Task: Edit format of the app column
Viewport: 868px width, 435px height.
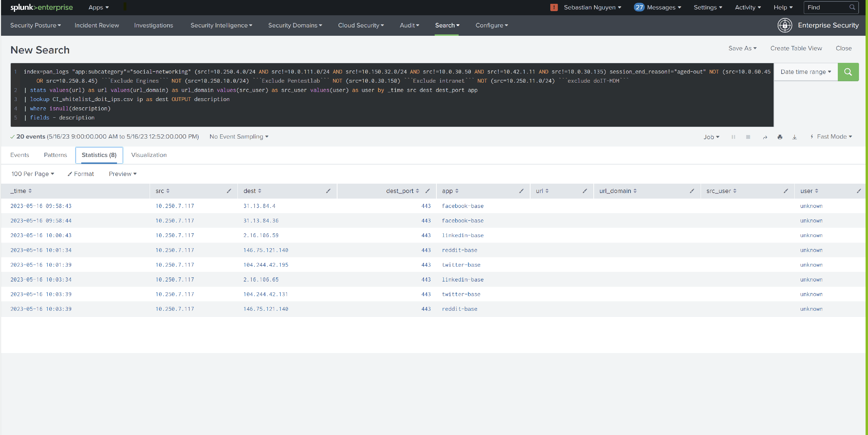Action: pyautogui.click(x=521, y=191)
